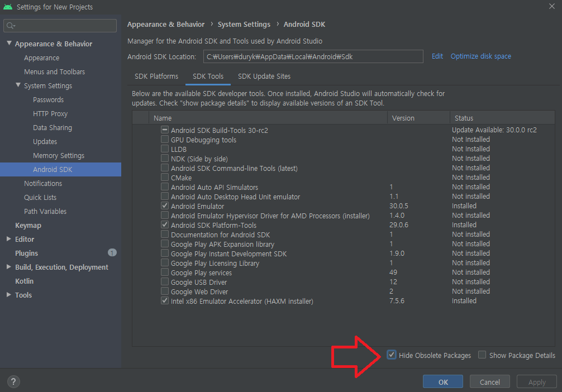Click the Android SDK Location path field
Image resolution: width=562 pixels, height=392 pixels.
tap(313, 56)
